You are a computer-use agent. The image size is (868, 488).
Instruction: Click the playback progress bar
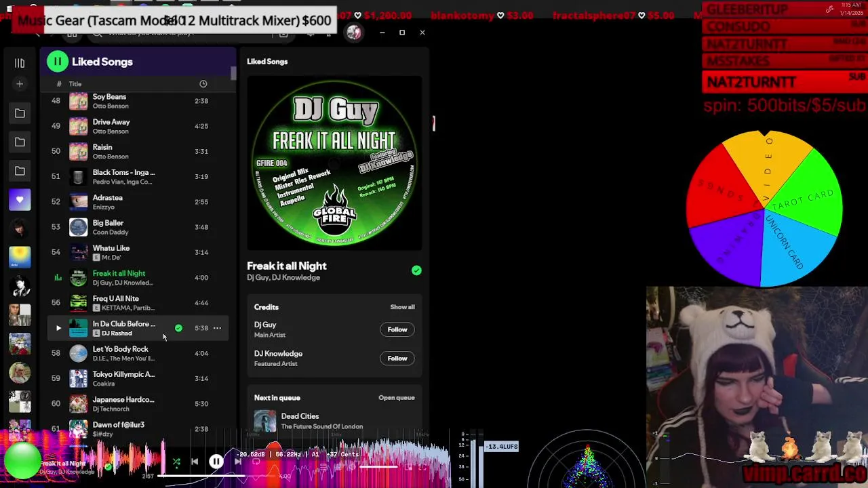(x=216, y=476)
